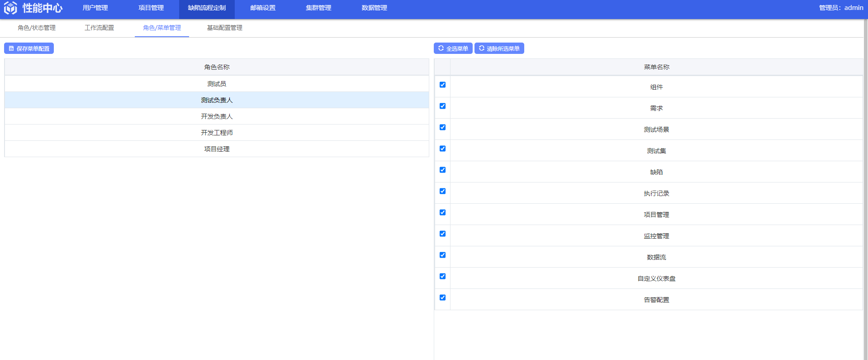This screenshot has height=360, width=868.
Task: Switch to the 工作流配置 tab
Action: tap(99, 28)
